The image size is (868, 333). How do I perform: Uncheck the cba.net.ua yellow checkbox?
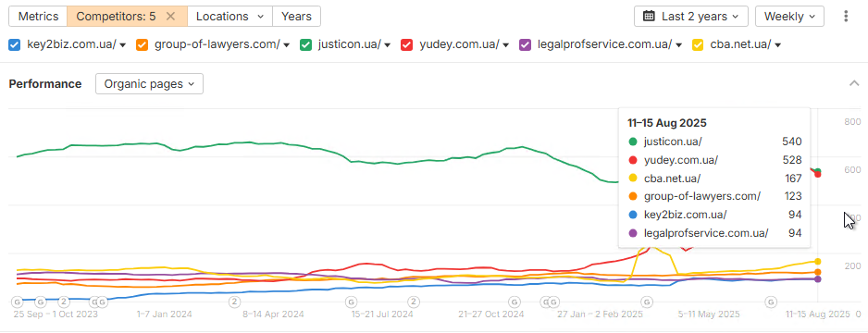point(700,44)
